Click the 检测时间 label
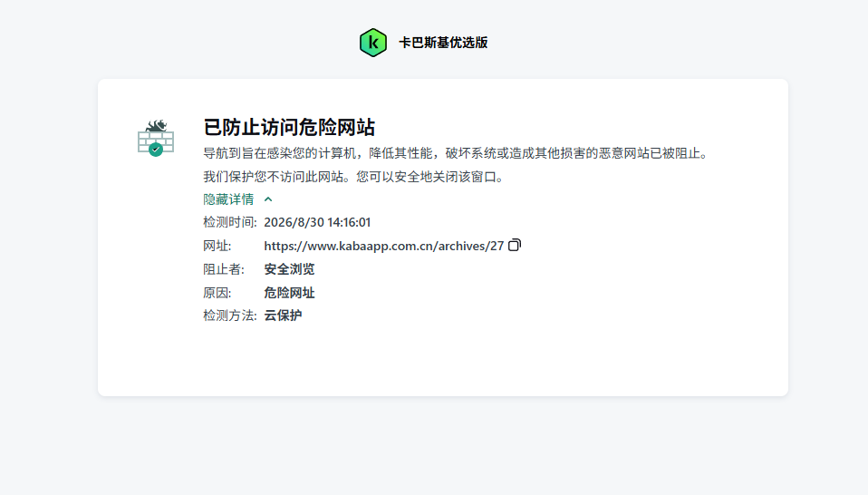 (230, 222)
